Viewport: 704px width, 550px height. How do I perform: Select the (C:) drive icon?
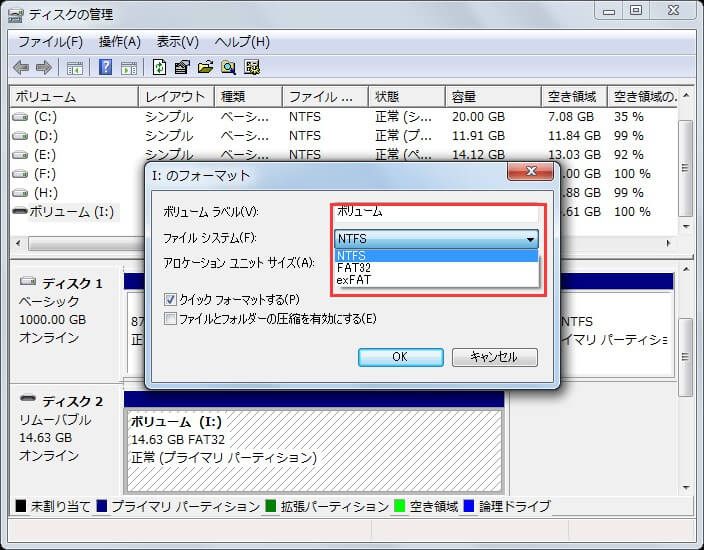(20, 117)
